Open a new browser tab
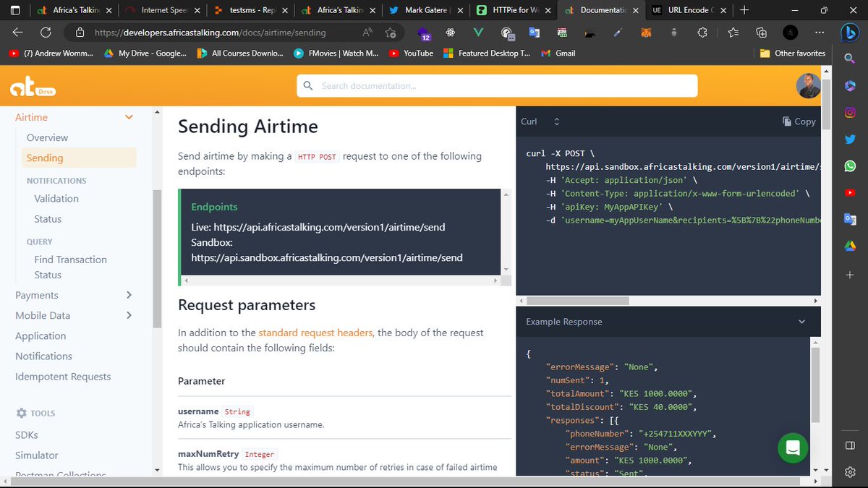Screen dimensions: 868x488 (744, 9)
